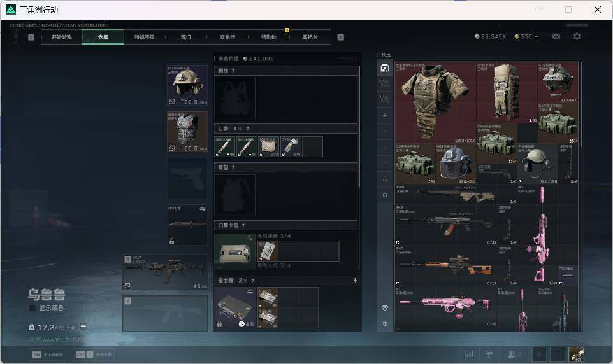
Task: Click the bar chart stats icon
Action: (469, 354)
